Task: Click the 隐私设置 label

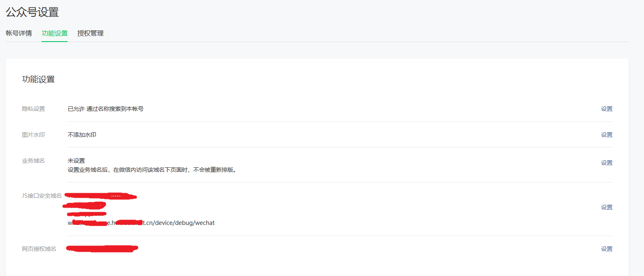Action: (33, 109)
